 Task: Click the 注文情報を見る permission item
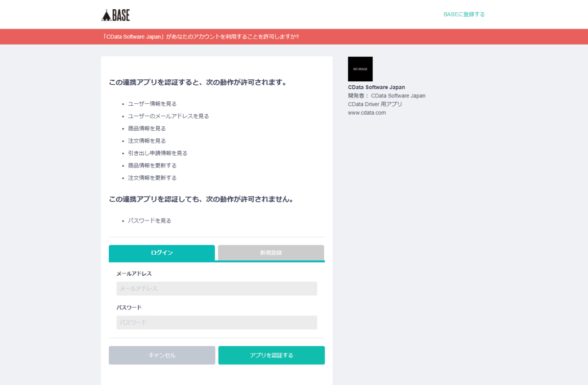tap(147, 141)
